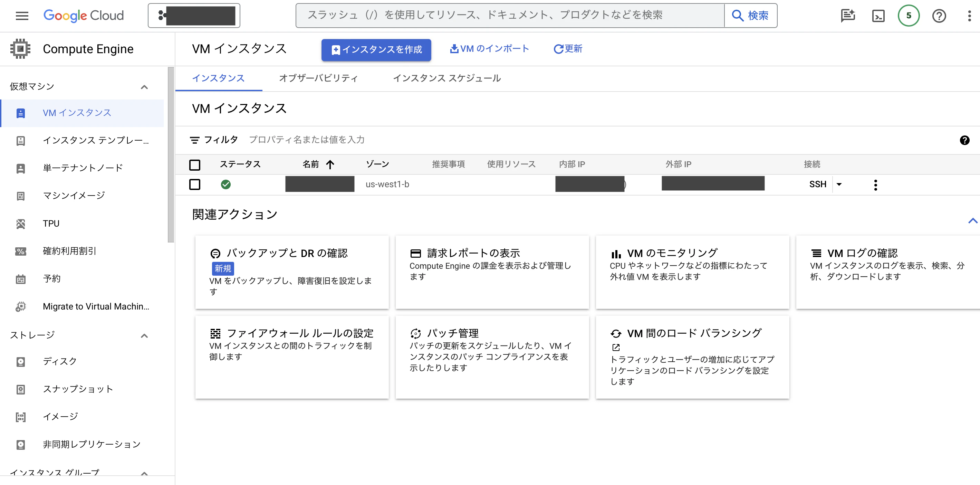Sort by name using the arrow

pos(330,164)
